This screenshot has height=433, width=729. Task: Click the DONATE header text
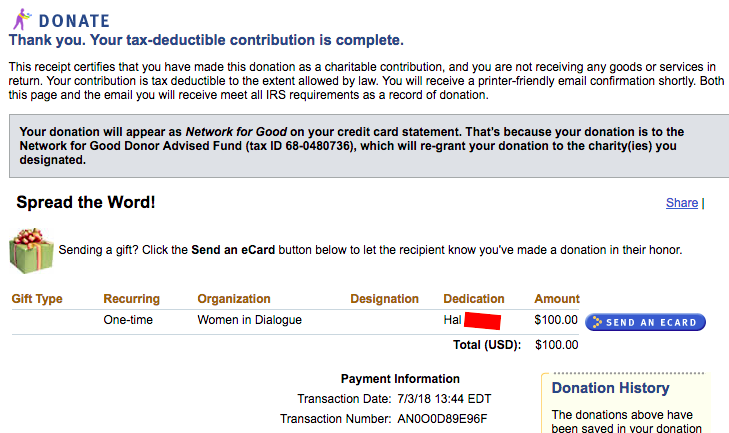74,20
